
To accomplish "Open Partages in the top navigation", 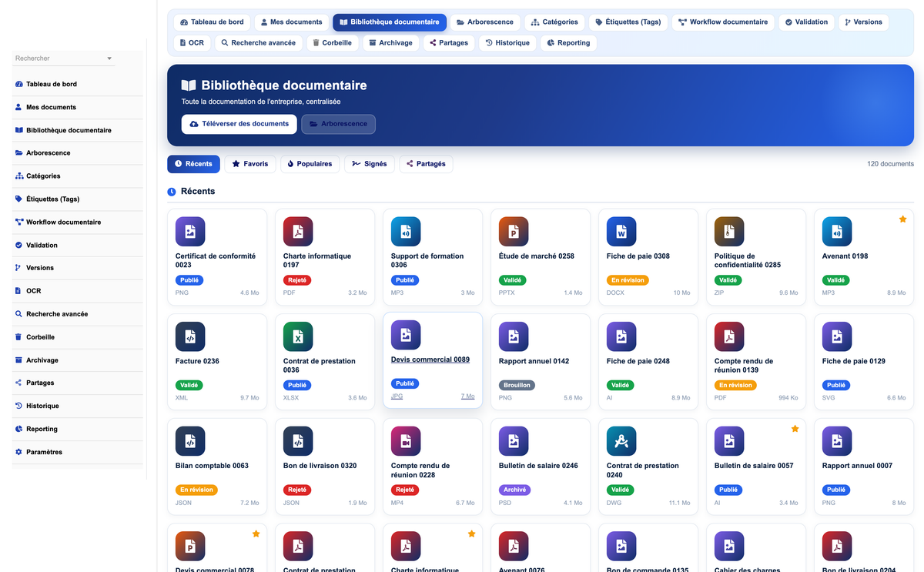I will click(449, 43).
